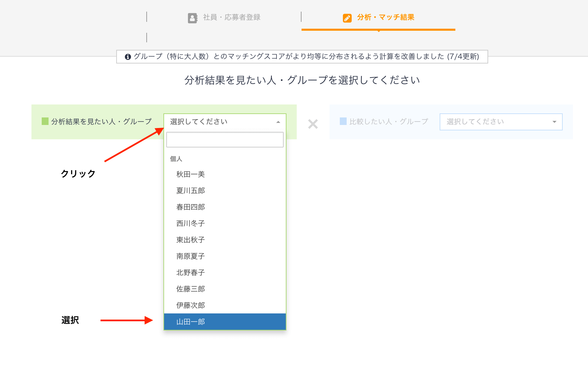Choose 春田四郎 in the dropdown
This screenshot has width=588, height=366.
[190, 207]
